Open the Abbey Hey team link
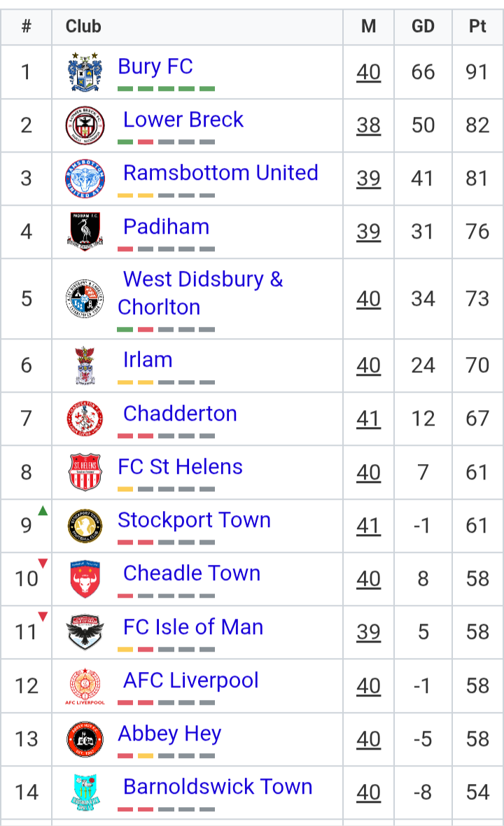This screenshot has width=504, height=826. click(169, 734)
